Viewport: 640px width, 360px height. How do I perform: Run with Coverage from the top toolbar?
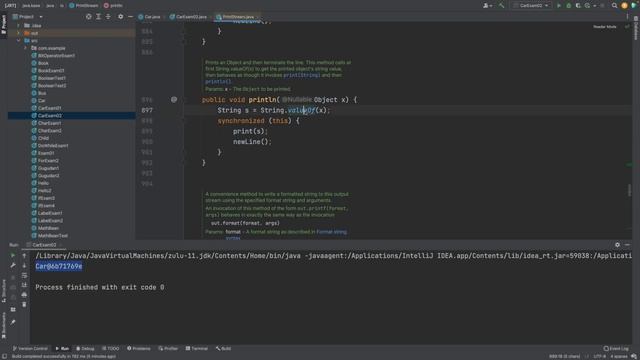[x=578, y=6]
